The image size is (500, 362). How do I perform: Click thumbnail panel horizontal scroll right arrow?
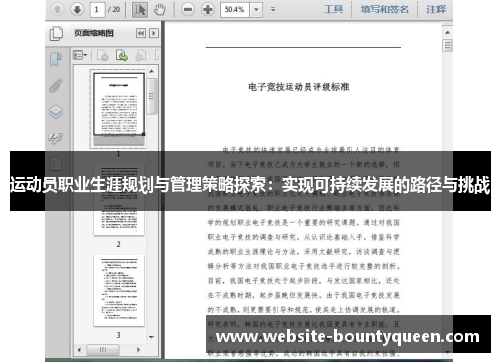(139, 350)
